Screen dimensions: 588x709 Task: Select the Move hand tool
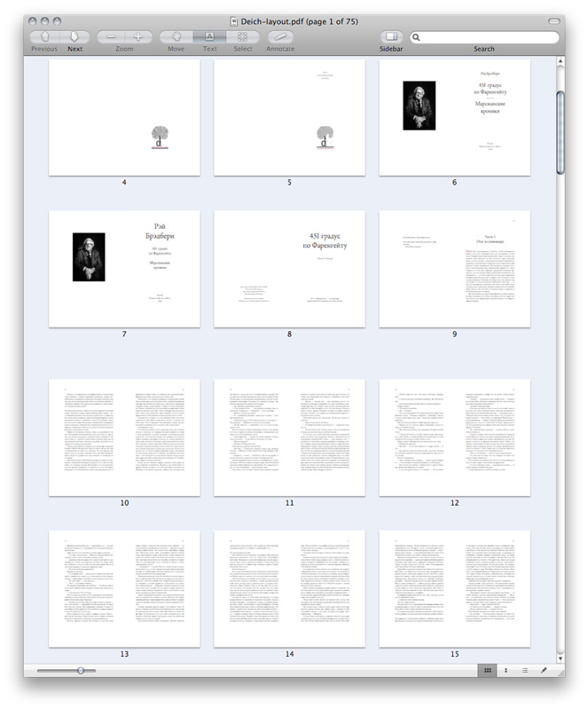[176, 37]
